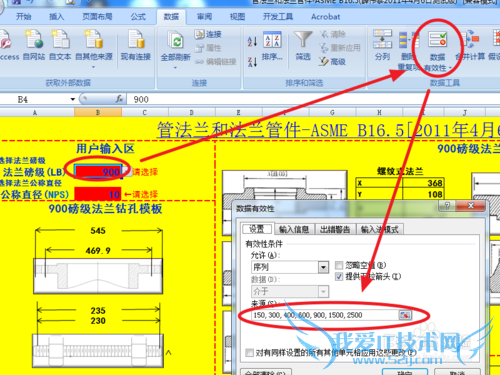Select column B header
The image size is (500, 375).
pyautogui.click(x=98, y=112)
